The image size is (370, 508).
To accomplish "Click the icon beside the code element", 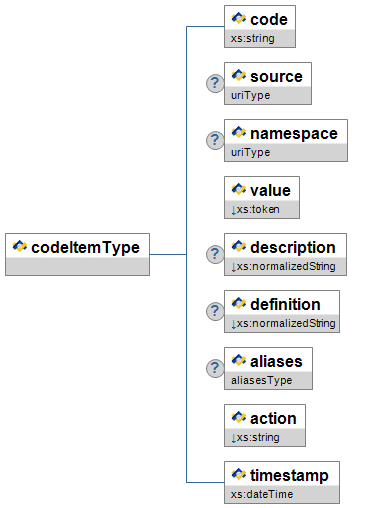I will coord(239,18).
